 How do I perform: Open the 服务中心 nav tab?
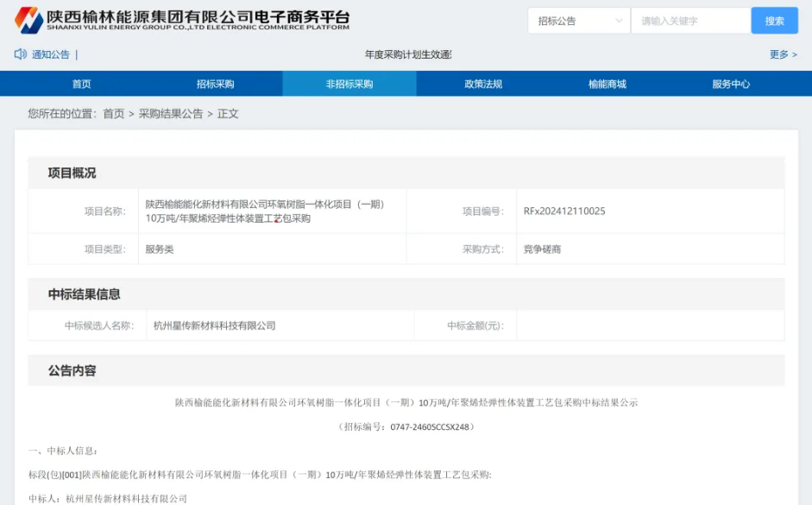click(731, 84)
